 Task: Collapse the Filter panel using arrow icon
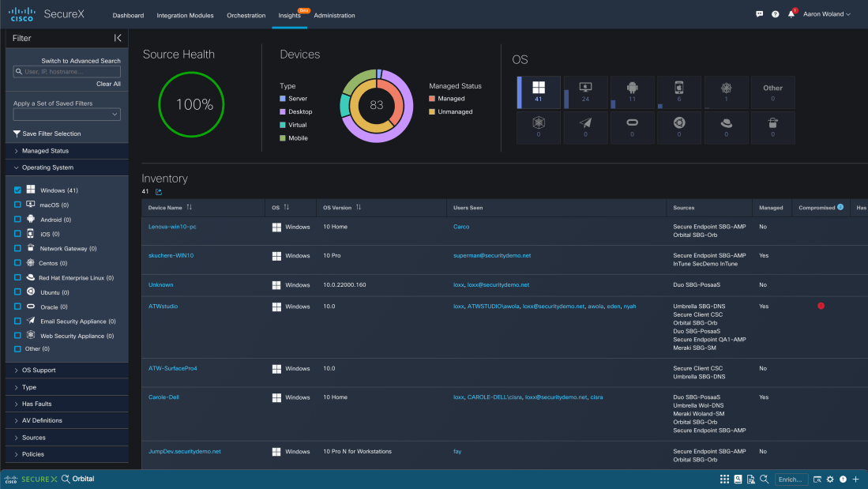pyautogui.click(x=118, y=38)
